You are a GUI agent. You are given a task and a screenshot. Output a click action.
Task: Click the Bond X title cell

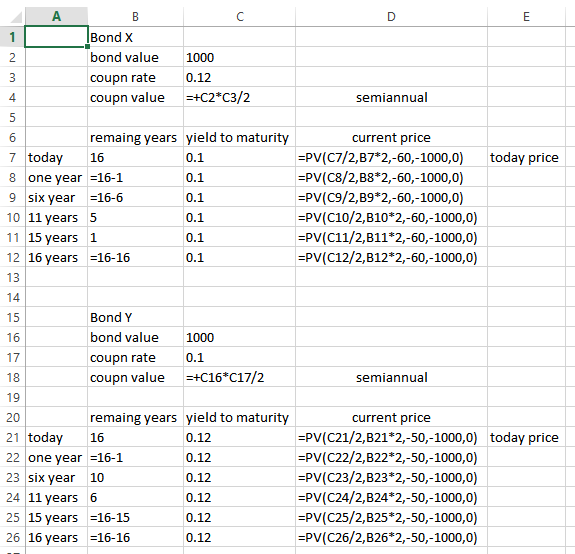[x=135, y=37]
